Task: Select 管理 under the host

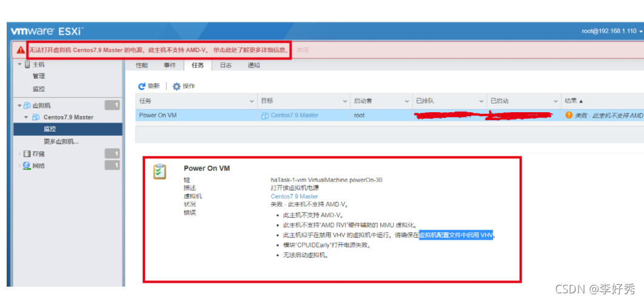Action: click(39, 76)
